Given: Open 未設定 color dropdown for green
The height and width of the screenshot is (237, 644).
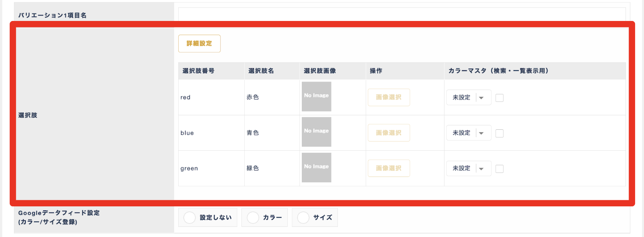Looking at the screenshot, I should click(469, 168).
